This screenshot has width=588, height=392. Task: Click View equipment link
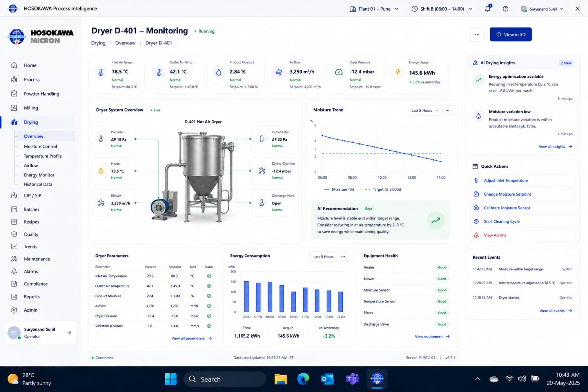tap(432, 336)
